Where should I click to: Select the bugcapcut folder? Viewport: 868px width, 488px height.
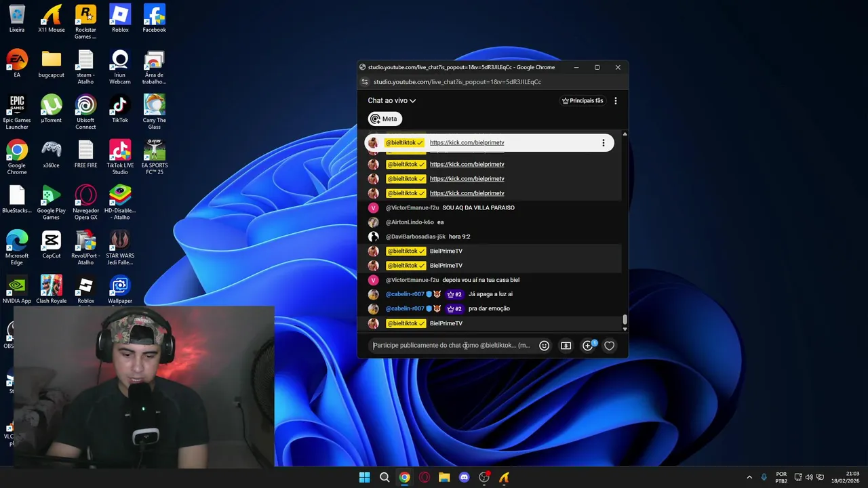click(52, 64)
